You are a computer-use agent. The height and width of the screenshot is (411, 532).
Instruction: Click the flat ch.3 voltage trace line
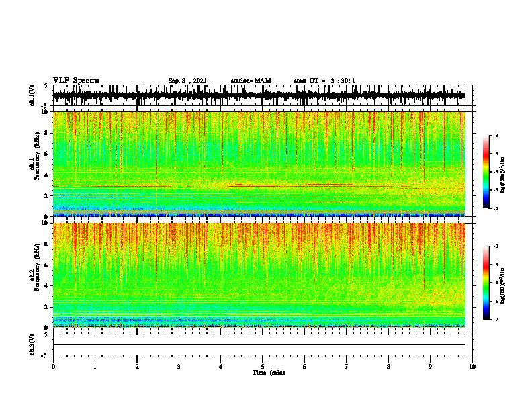click(x=259, y=345)
